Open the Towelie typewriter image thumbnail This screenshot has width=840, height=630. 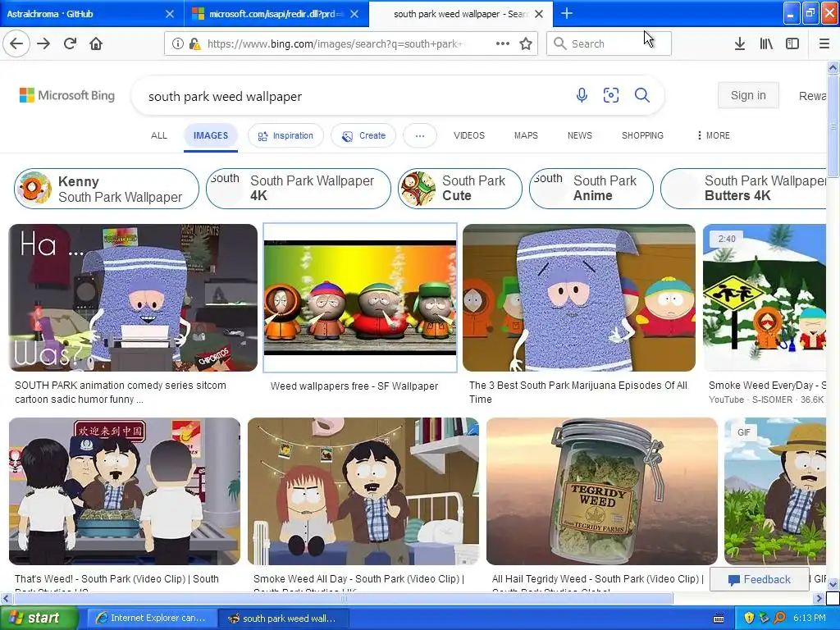pos(133,298)
